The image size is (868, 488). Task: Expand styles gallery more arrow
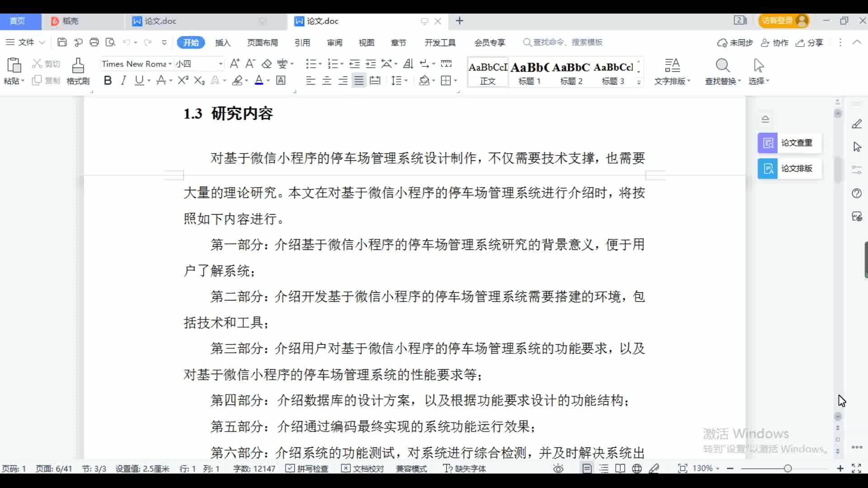click(x=639, y=82)
